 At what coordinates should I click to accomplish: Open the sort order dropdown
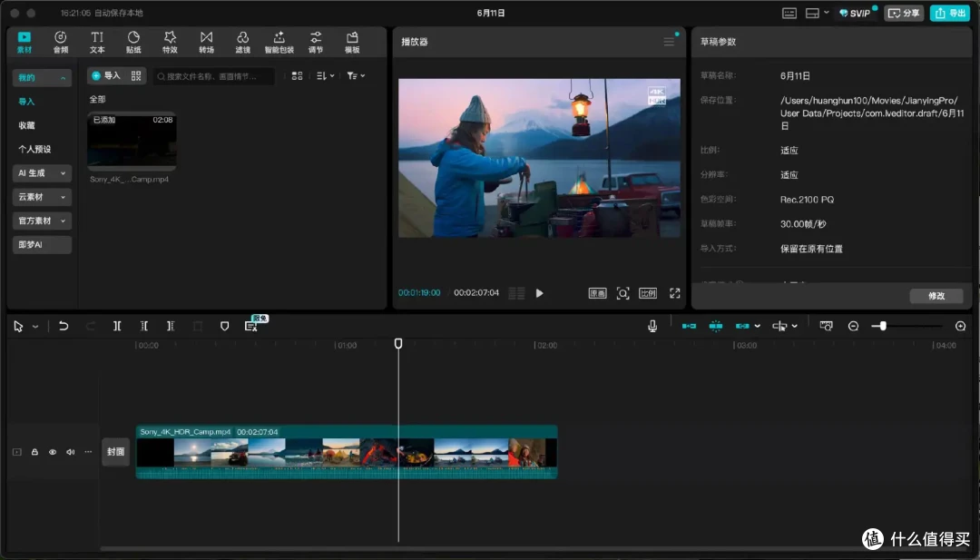[325, 75]
